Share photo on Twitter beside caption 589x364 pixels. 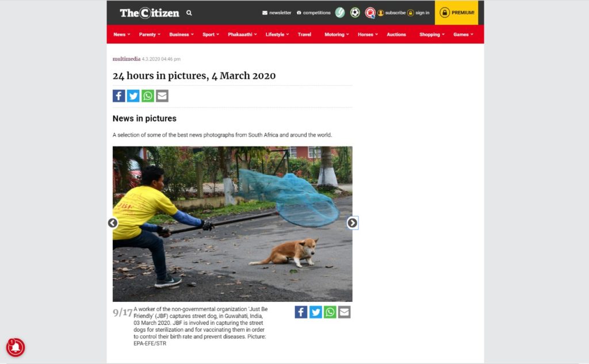point(316,312)
